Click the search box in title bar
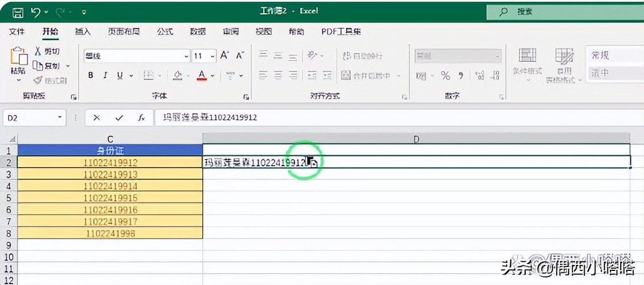The height and width of the screenshot is (285, 644). pos(565,12)
